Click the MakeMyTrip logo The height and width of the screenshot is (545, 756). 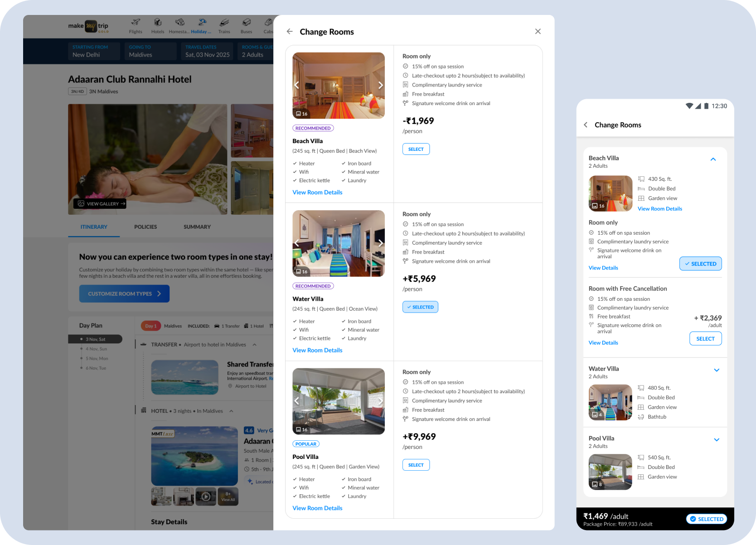point(88,26)
